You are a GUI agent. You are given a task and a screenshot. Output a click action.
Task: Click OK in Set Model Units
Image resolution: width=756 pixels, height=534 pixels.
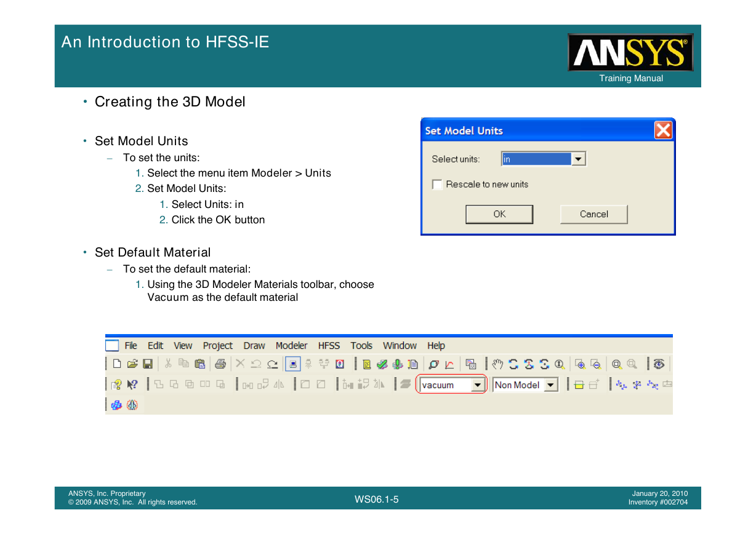pos(499,214)
